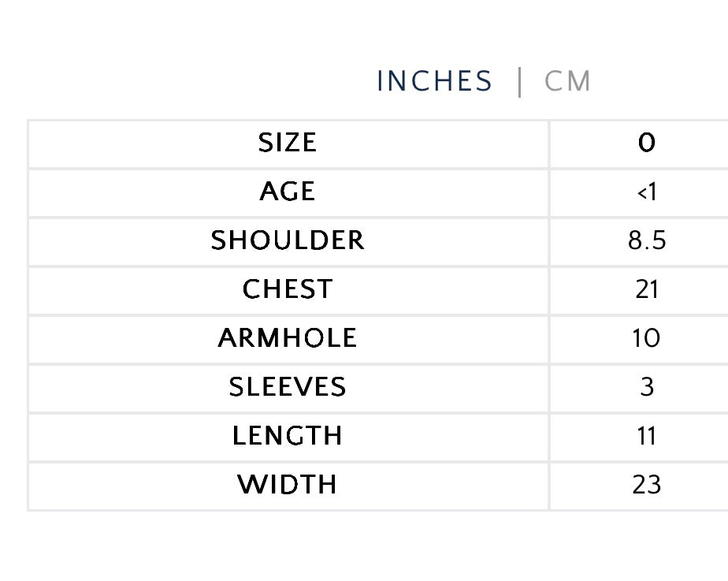Screen dimensions: 728x581
Task: Click the armhole measurement 10
Action: [647, 338]
